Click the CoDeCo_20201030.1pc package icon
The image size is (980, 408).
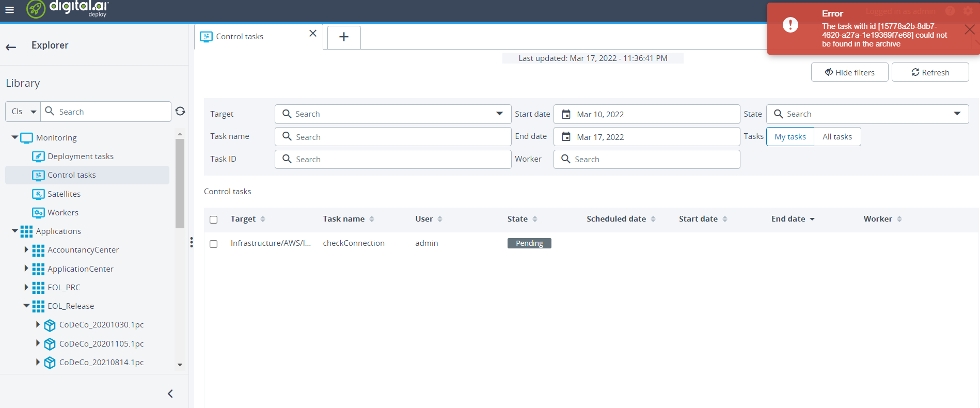pyautogui.click(x=50, y=325)
